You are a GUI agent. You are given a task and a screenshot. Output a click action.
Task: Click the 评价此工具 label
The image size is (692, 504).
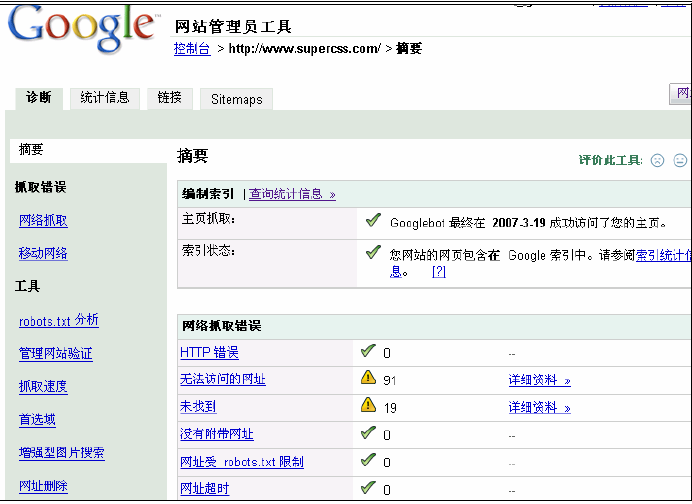pos(611,160)
